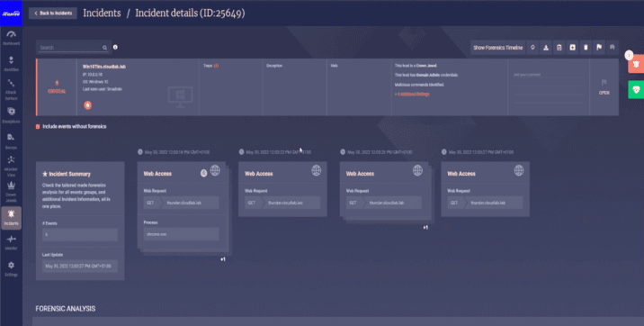644x326 pixels.
Task: Expand the +1 stack under first Web Access
Action: 222,259
